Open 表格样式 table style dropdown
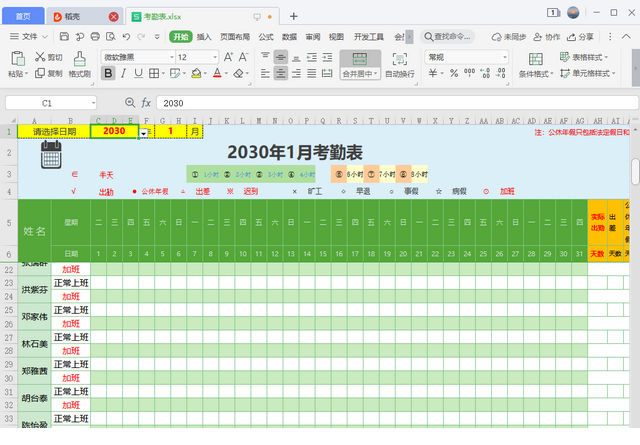Image resolution: width=640 pixels, height=445 pixels. click(584, 57)
